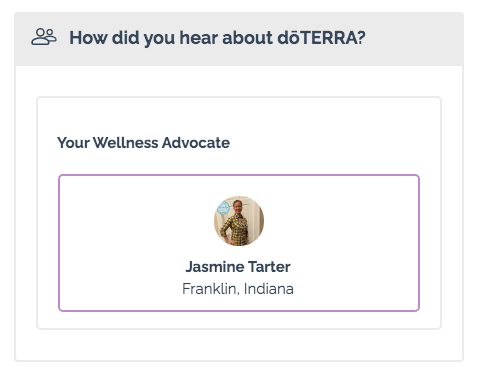Viewport: 482px width, 378px height.
Task: Click the people icon in the header
Action: point(44,37)
